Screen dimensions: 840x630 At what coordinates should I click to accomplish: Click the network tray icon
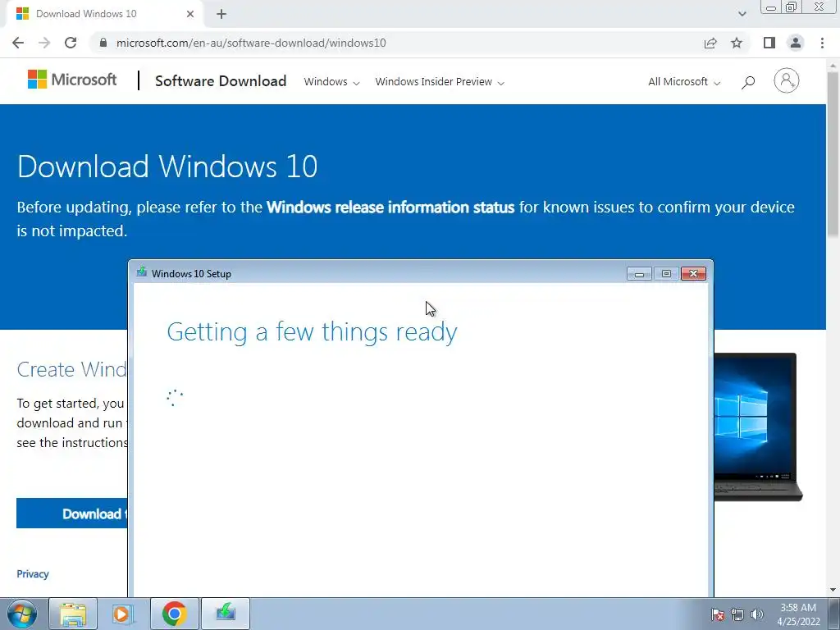coord(737,614)
